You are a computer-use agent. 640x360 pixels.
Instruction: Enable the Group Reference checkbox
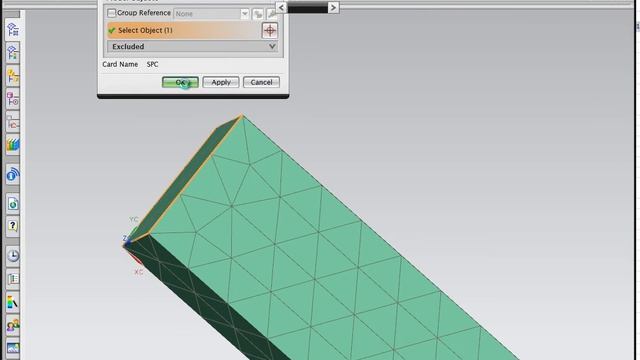coord(111,13)
